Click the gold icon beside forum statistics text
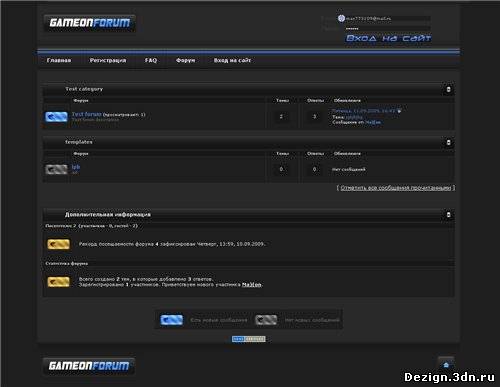This screenshot has height=387, width=500. tap(58, 282)
